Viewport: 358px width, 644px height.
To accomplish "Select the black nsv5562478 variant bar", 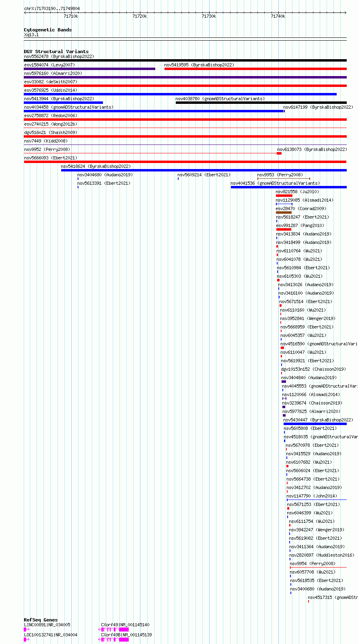I will click(185, 60).
